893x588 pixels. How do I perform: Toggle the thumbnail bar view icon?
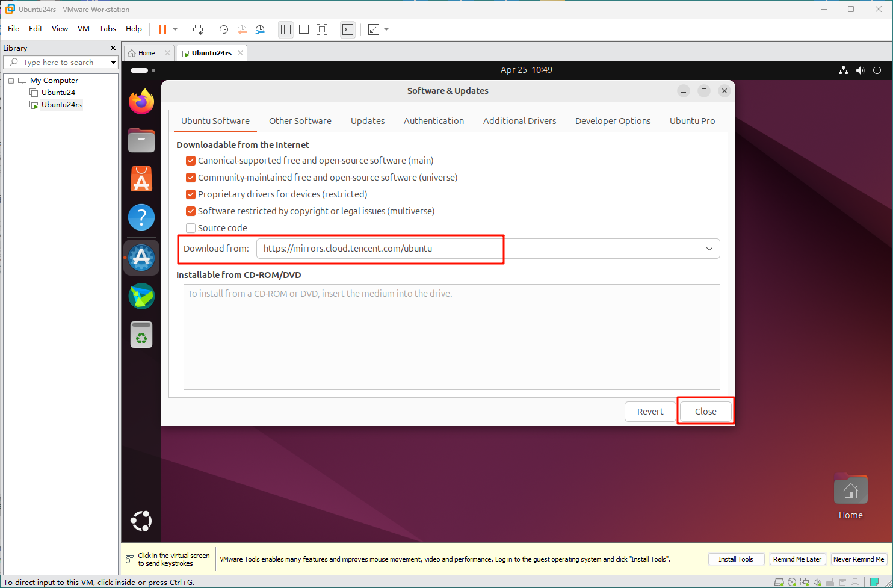[304, 29]
